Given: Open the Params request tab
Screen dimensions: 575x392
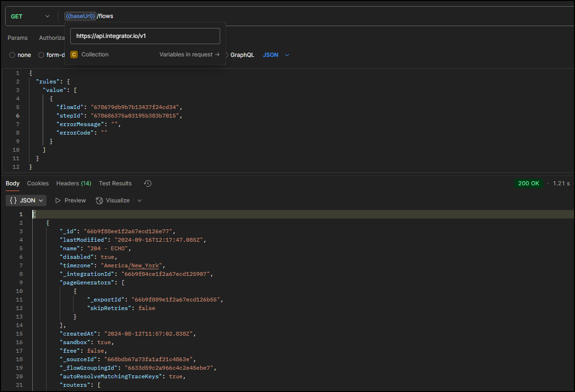Looking at the screenshot, I should pos(18,38).
